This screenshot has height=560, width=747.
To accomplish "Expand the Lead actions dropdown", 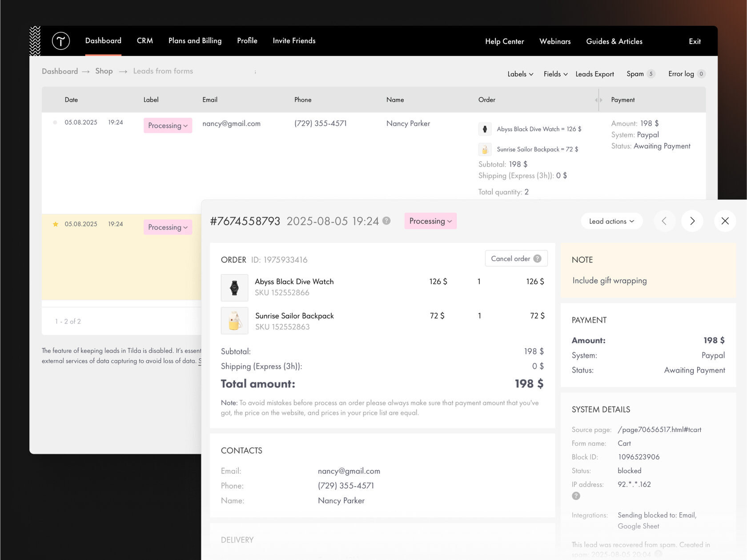I will [611, 221].
